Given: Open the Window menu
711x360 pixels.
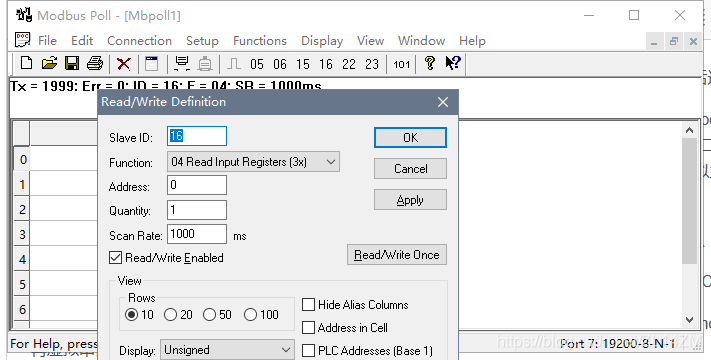Looking at the screenshot, I should pos(421,41).
